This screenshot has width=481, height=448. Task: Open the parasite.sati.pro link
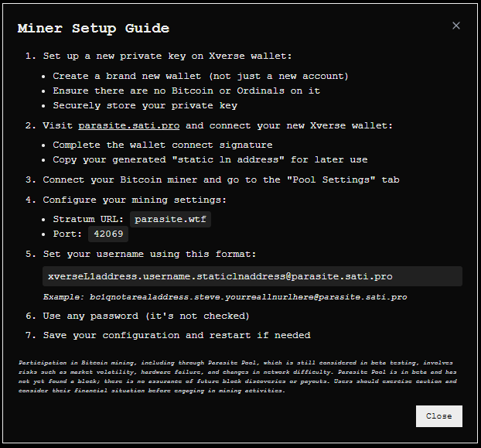129,126
